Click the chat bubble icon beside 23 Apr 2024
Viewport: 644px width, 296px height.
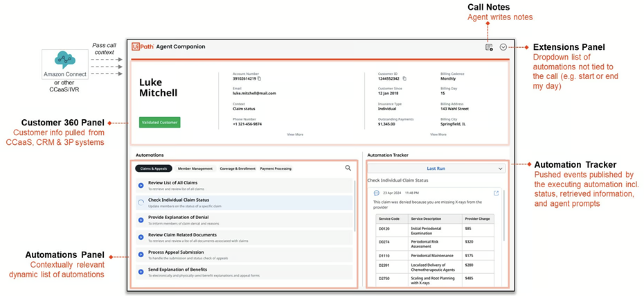point(376,193)
